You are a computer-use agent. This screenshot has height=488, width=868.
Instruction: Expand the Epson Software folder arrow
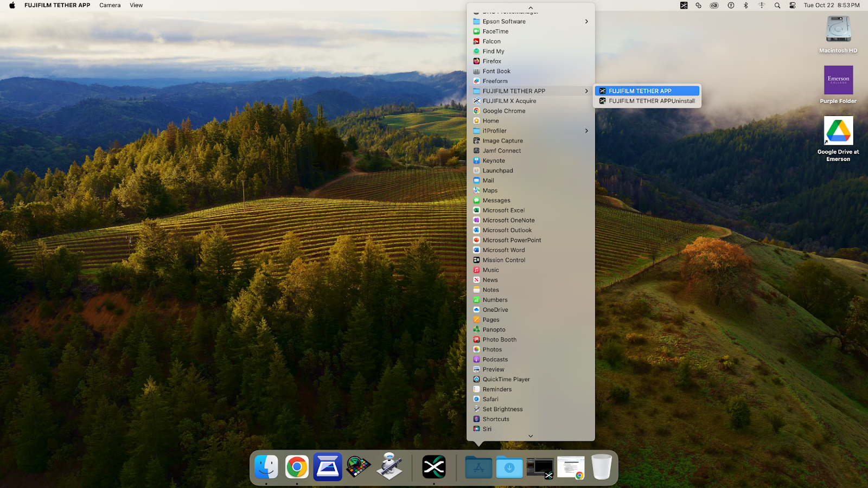[x=586, y=22]
